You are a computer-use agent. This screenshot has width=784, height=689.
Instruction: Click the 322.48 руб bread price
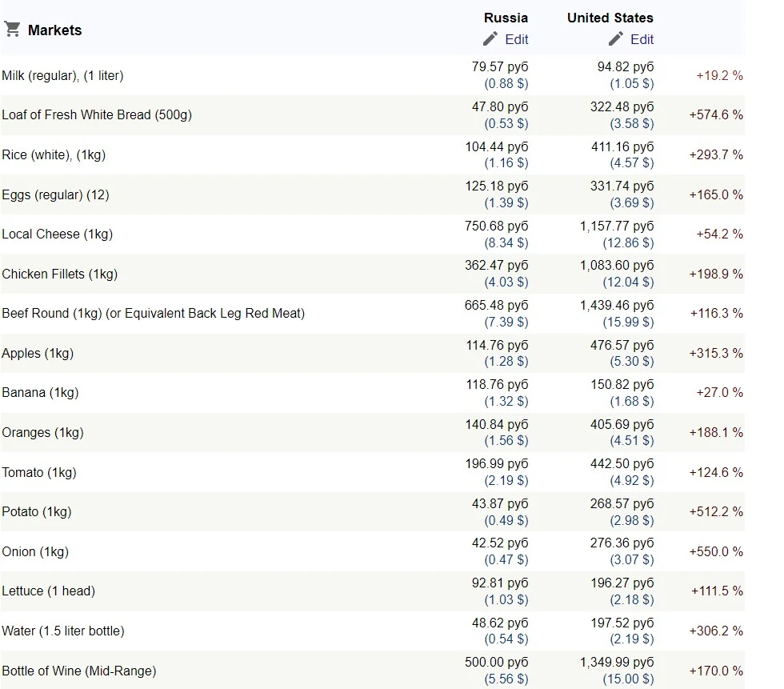[x=622, y=107]
